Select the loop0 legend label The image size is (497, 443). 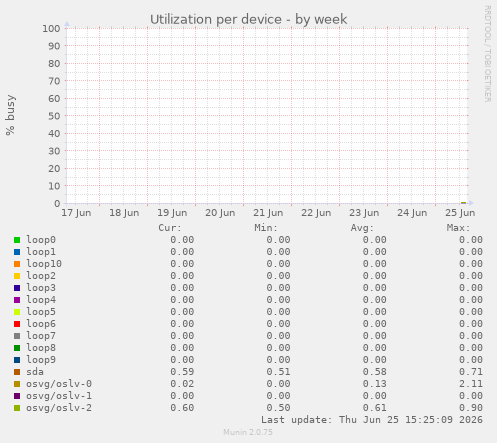(41, 240)
